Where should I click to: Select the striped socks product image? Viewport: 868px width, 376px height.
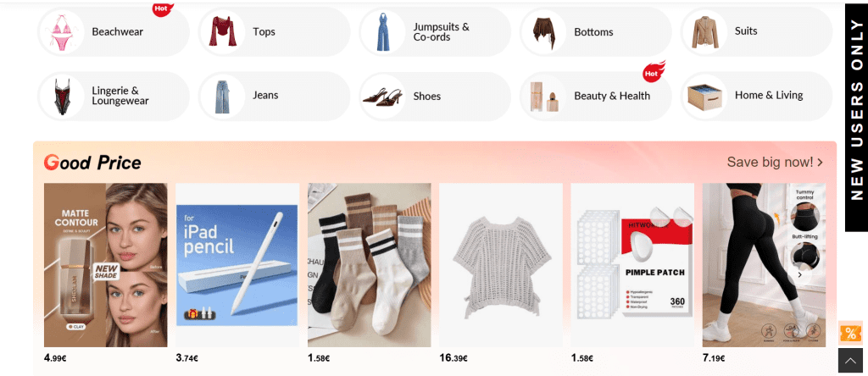click(370, 265)
